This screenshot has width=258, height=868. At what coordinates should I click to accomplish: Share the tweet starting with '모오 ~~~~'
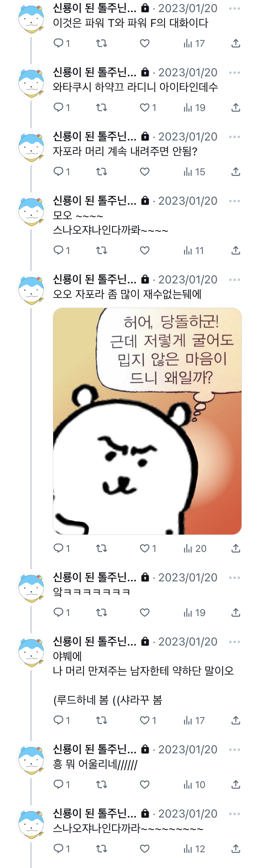pos(236,250)
